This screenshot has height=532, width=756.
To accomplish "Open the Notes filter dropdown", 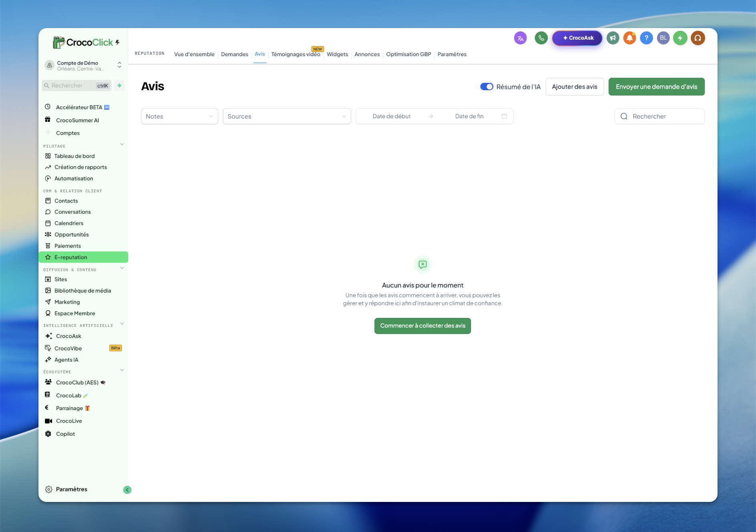I will point(180,116).
